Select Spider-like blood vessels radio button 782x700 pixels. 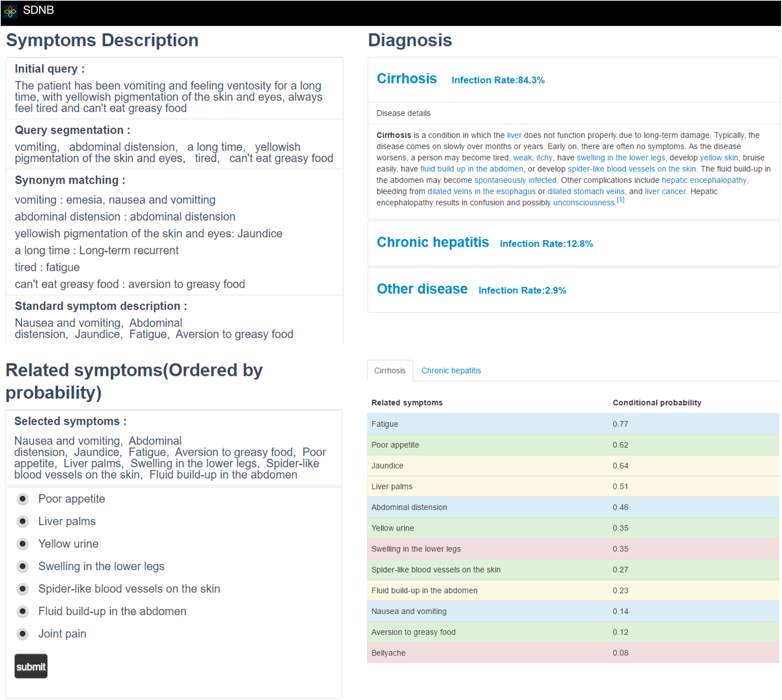23,589
